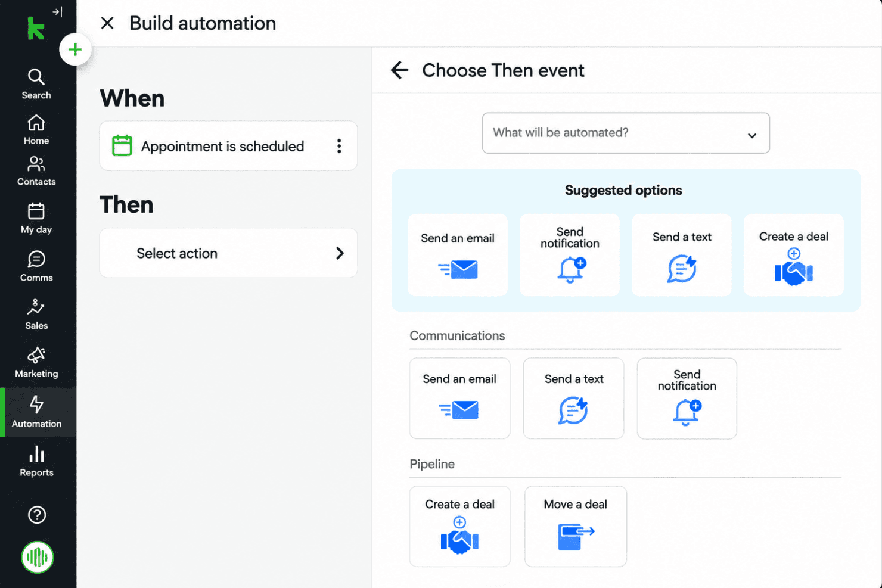Go to Home in the sidebar
This screenshot has height=588, width=882.
point(36,130)
